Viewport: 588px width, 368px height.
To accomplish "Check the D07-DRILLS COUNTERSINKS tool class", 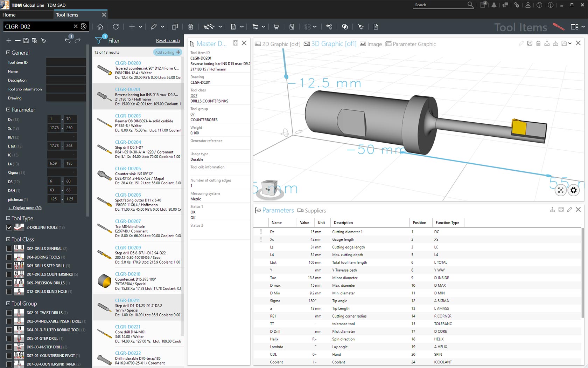I will coord(9,274).
